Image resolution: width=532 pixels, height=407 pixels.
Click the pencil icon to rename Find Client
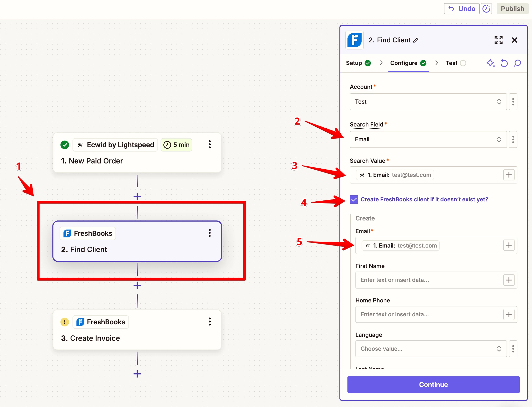[416, 40]
